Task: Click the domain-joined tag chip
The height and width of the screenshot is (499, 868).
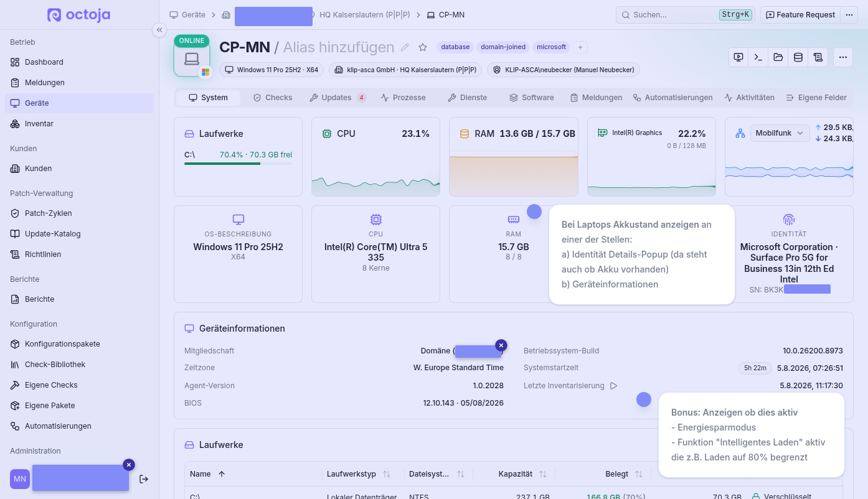Action: 503,47
